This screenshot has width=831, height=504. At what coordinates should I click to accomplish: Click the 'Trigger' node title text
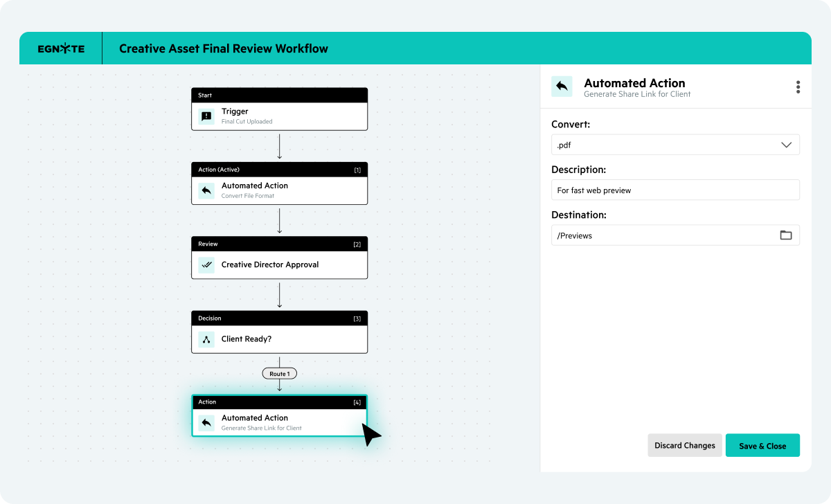click(x=235, y=111)
